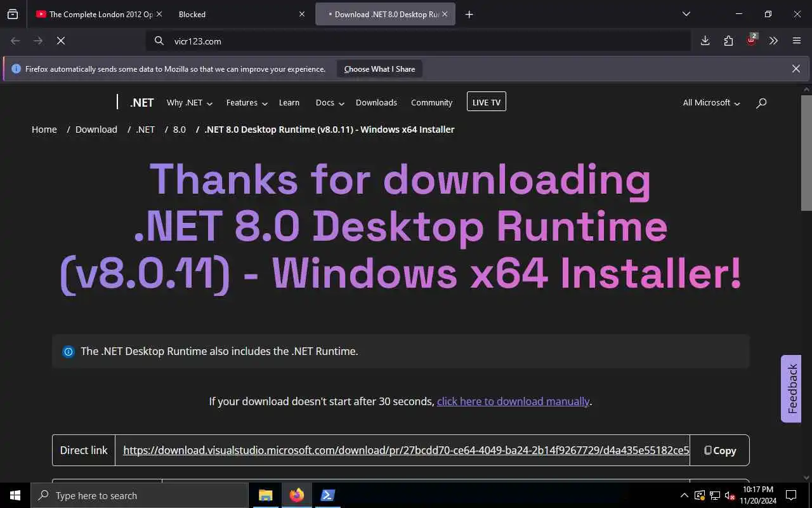Click Choose What I Share button

point(379,69)
